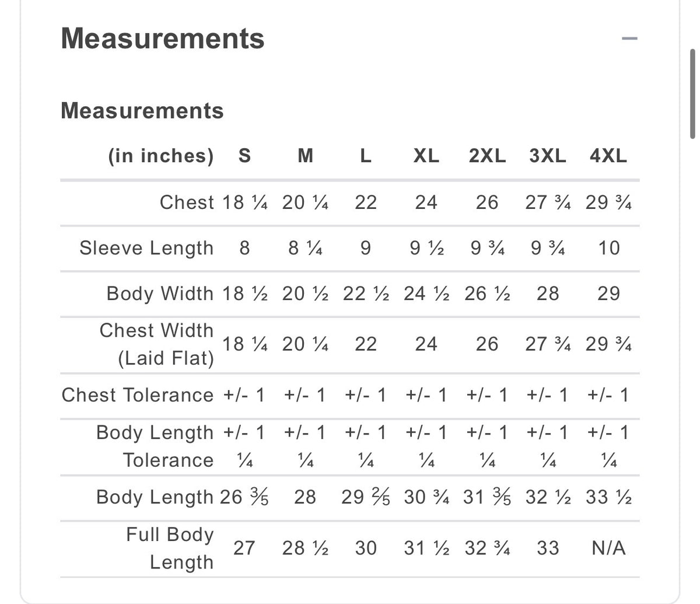The width and height of the screenshot is (700, 604).
Task: Click the M size column header
Action: click(x=305, y=156)
